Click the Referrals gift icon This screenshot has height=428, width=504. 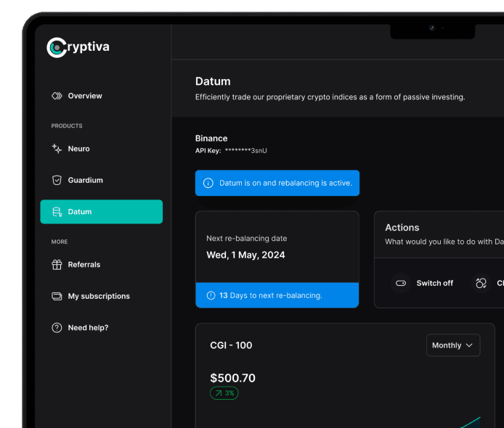57,265
